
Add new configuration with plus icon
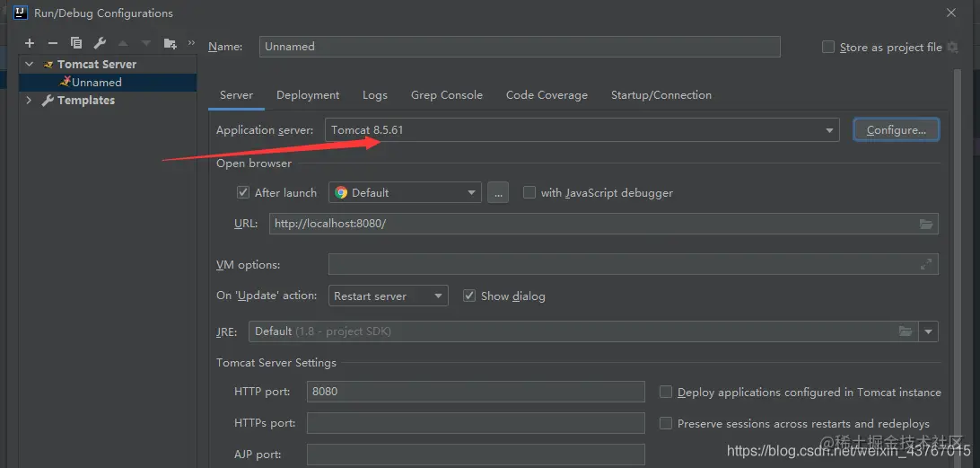[30, 43]
